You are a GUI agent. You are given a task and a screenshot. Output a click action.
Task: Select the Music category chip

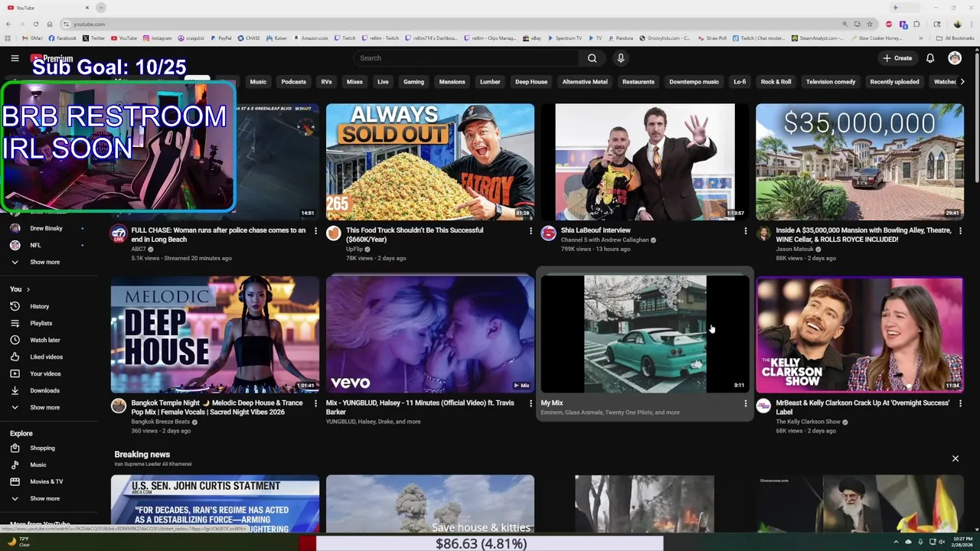pyautogui.click(x=258, y=82)
